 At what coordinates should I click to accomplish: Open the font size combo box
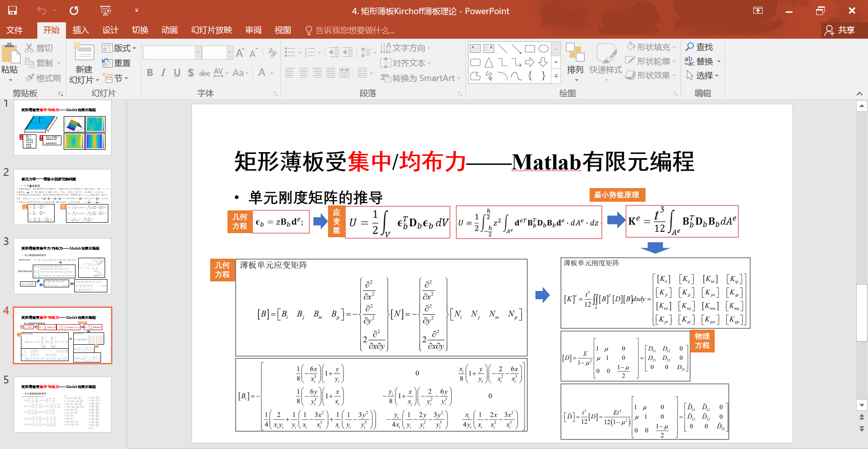pos(217,52)
